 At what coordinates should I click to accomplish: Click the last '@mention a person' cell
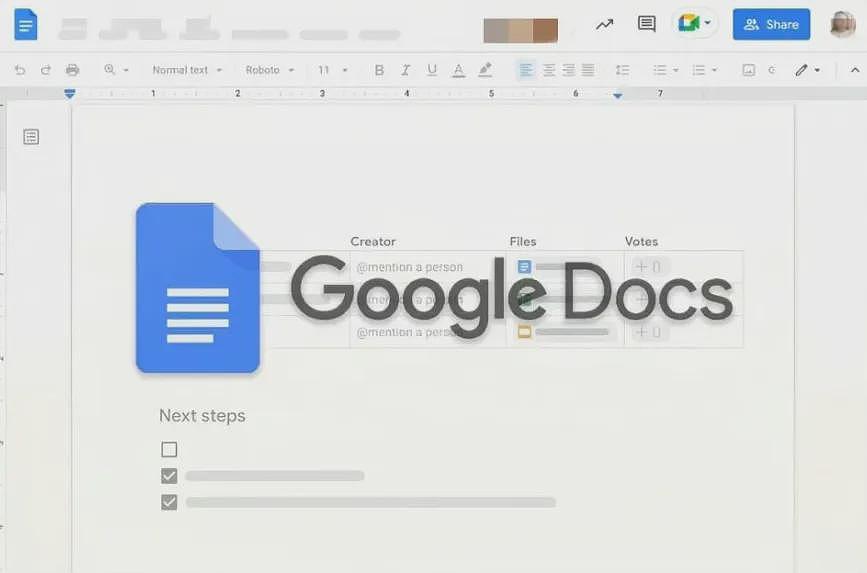[x=410, y=332]
